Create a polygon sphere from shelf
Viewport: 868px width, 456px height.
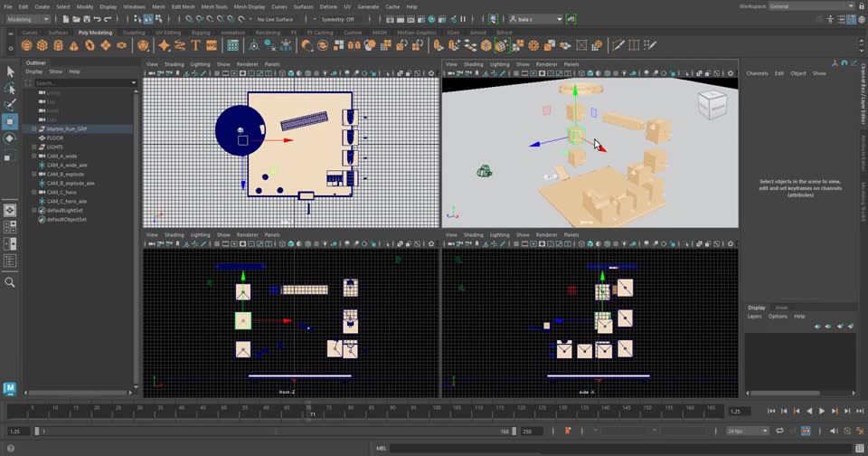tap(26, 45)
